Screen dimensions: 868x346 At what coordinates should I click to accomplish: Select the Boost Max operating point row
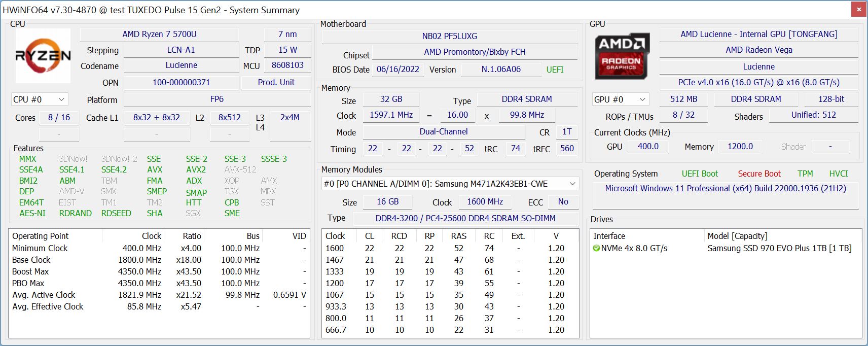click(x=159, y=272)
